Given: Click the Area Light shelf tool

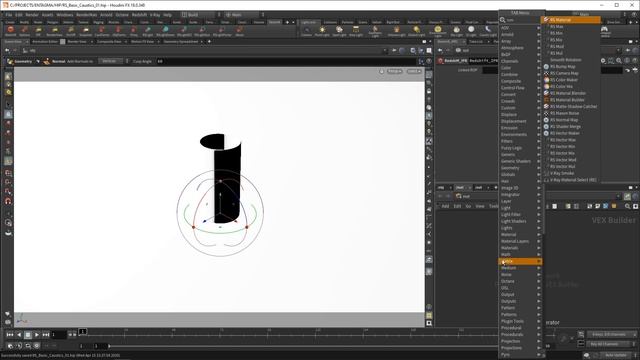Looking at the screenshot, I should click(356, 31).
